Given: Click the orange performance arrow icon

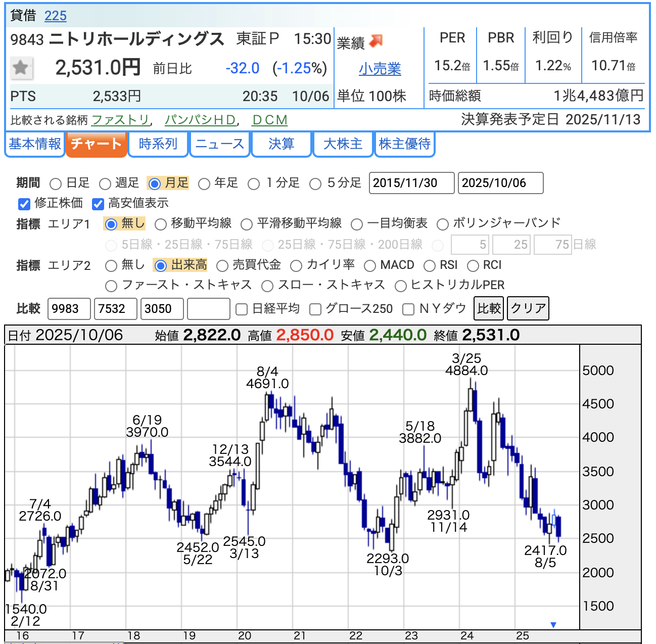Looking at the screenshot, I should pos(376,41).
